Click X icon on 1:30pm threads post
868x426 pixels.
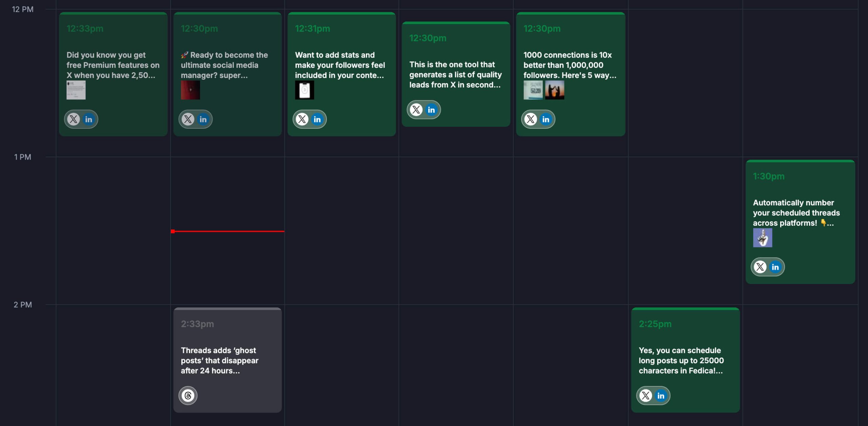[x=760, y=267]
